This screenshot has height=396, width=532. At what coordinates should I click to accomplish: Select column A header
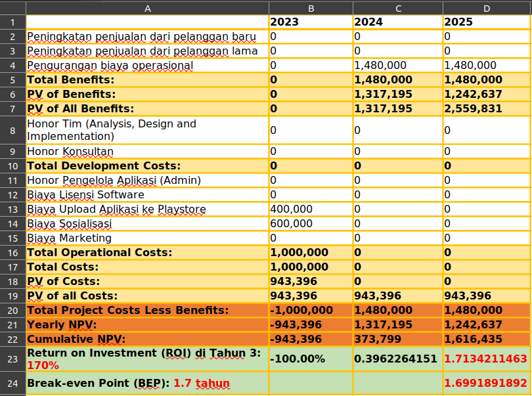coord(147,8)
